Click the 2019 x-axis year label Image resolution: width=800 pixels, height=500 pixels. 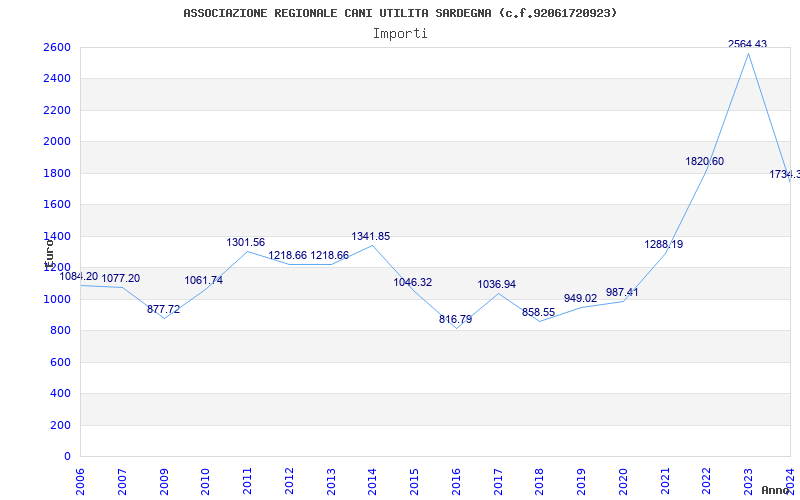click(582, 482)
